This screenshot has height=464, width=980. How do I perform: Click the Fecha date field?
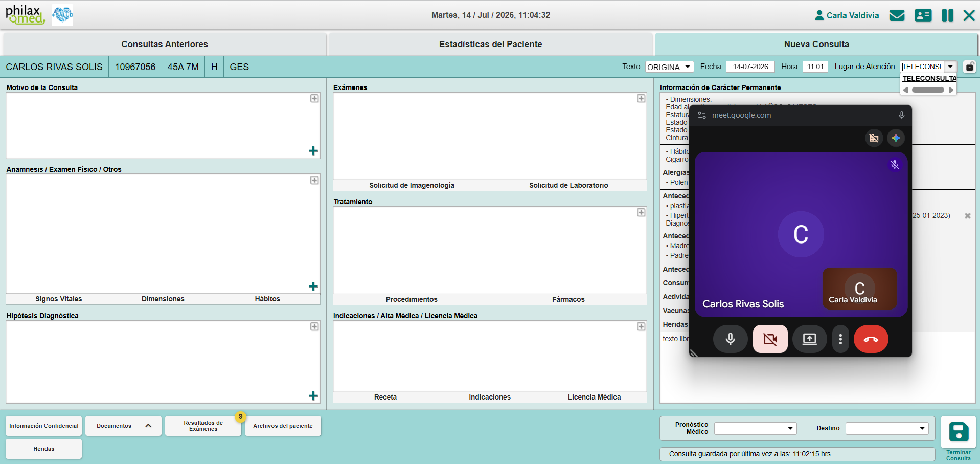(x=750, y=67)
